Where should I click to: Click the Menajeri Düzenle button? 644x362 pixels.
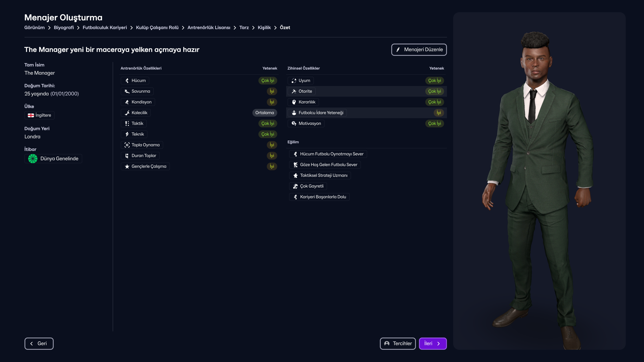[x=419, y=49]
